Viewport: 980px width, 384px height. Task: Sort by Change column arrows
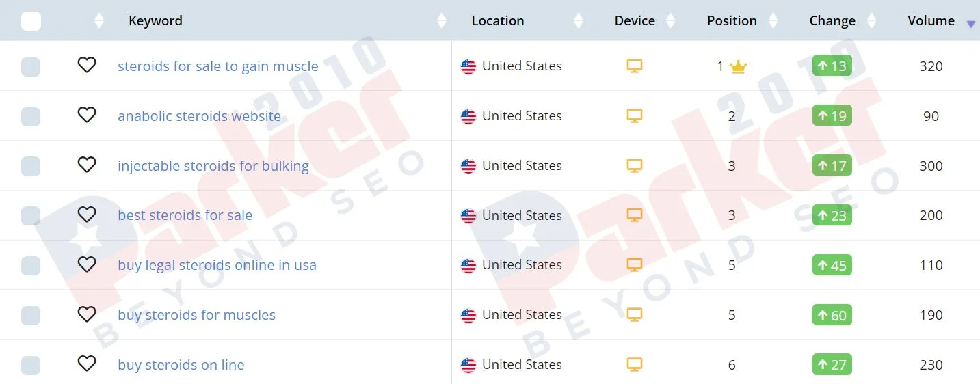pyautogui.click(x=871, y=21)
